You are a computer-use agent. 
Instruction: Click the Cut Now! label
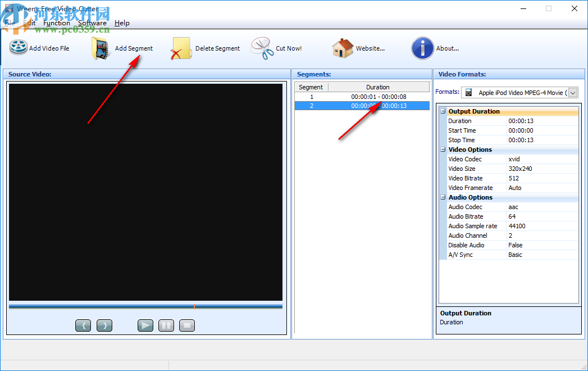[289, 48]
